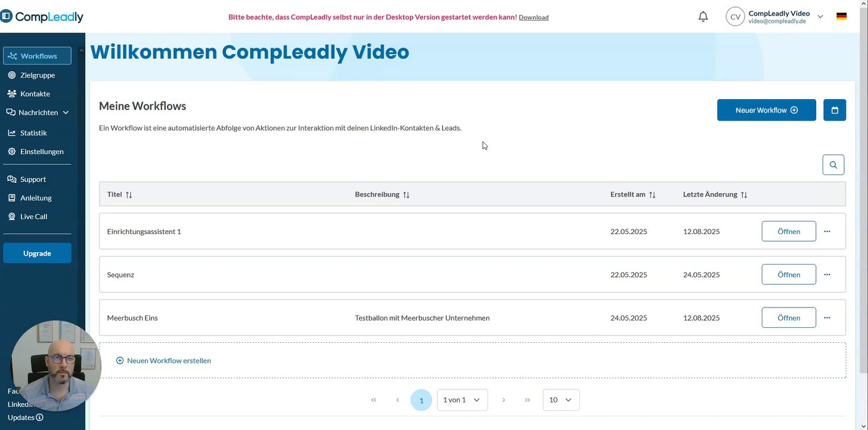The width and height of the screenshot is (868, 430).
Task: Go to the previous page arrow
Action: click(397, 400)
